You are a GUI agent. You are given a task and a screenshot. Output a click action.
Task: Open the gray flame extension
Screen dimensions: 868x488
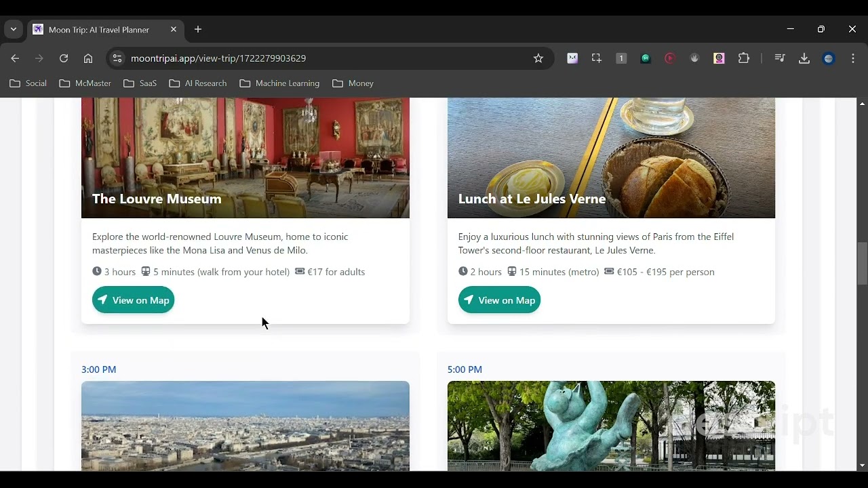(x=694, y=58)
